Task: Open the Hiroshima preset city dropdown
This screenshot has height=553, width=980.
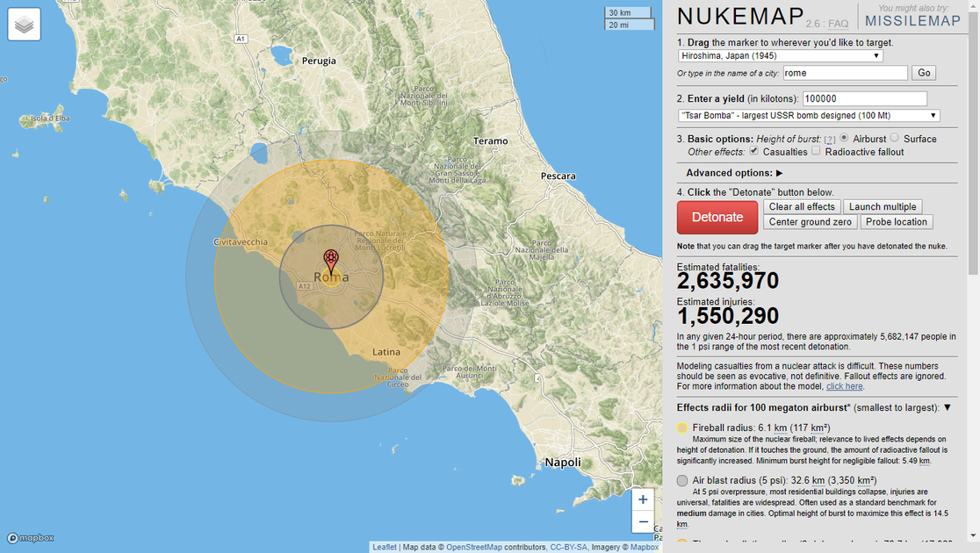Action: 780,54
